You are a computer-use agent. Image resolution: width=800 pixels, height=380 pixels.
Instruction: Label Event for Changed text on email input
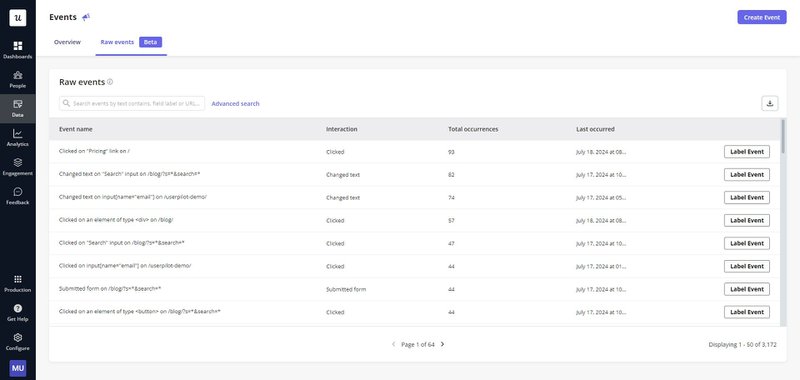tap(747, 197)
